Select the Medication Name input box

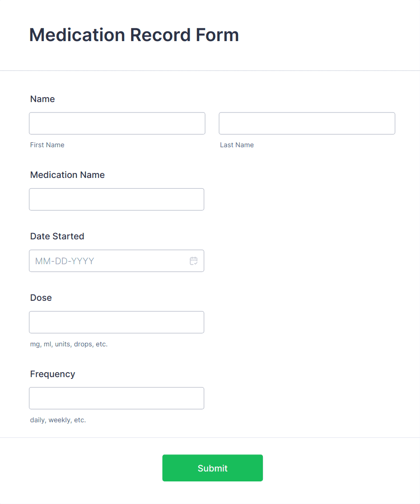pyautogui.click(x=117, y=199)
